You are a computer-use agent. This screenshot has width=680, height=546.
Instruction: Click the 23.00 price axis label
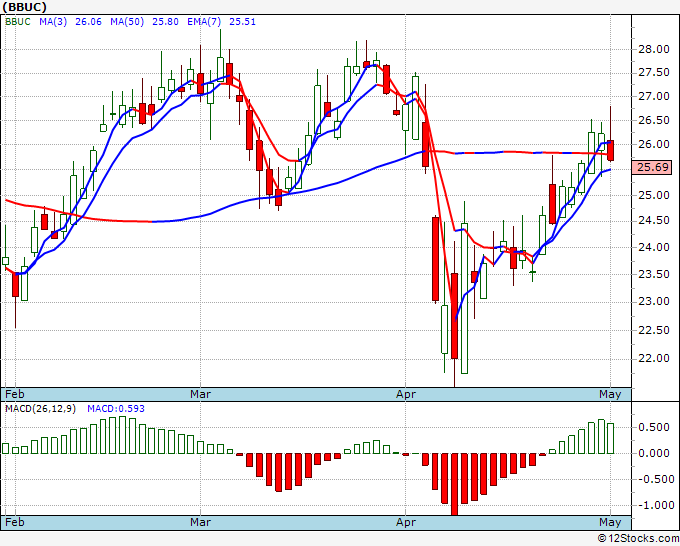pyautogui.click(x=654, y=301)
